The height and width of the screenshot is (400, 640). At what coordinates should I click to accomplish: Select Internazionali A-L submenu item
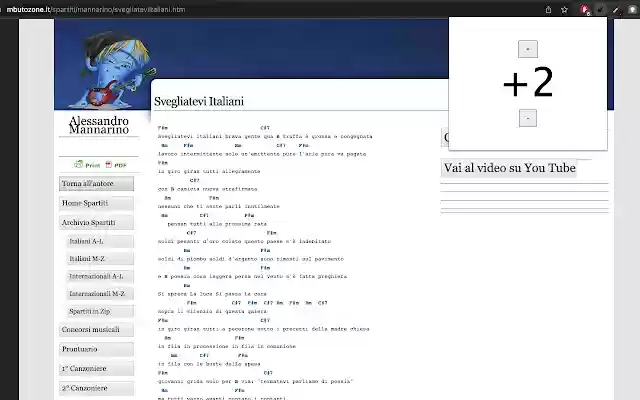point(100,276)
